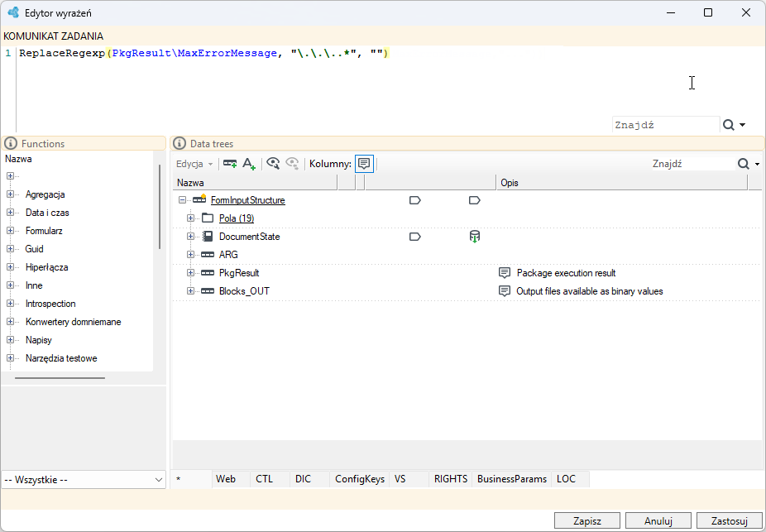Screen dimensions: 766x532
Task: Click the Edytor wyrażeń app icon in title bar
Action: pos(13,12)
